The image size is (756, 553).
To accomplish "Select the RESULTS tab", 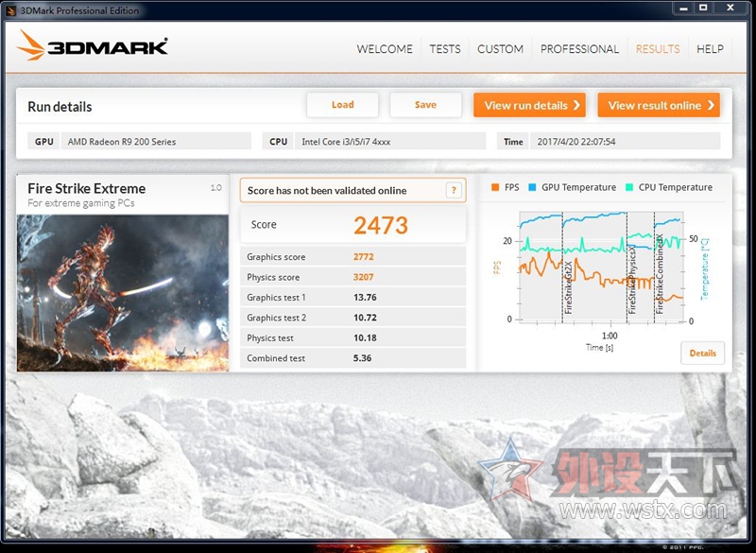I will point(658,49).
